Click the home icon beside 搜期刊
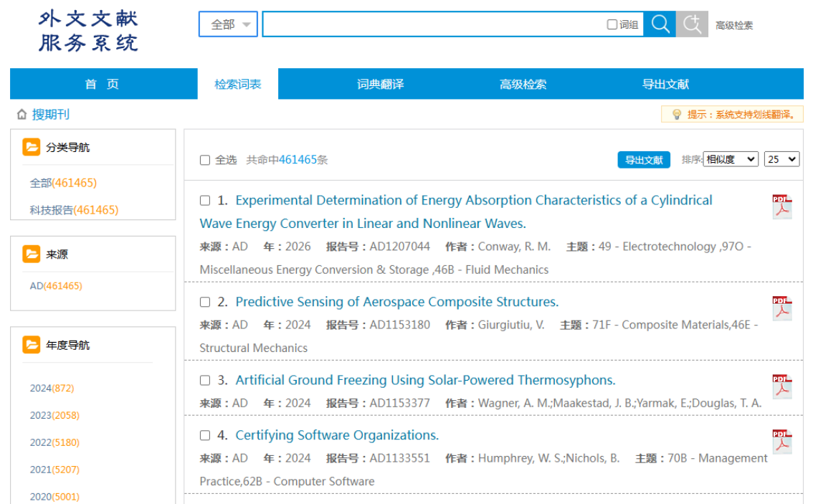The width and height of the screenshot is (813, 504). [22, 114]
